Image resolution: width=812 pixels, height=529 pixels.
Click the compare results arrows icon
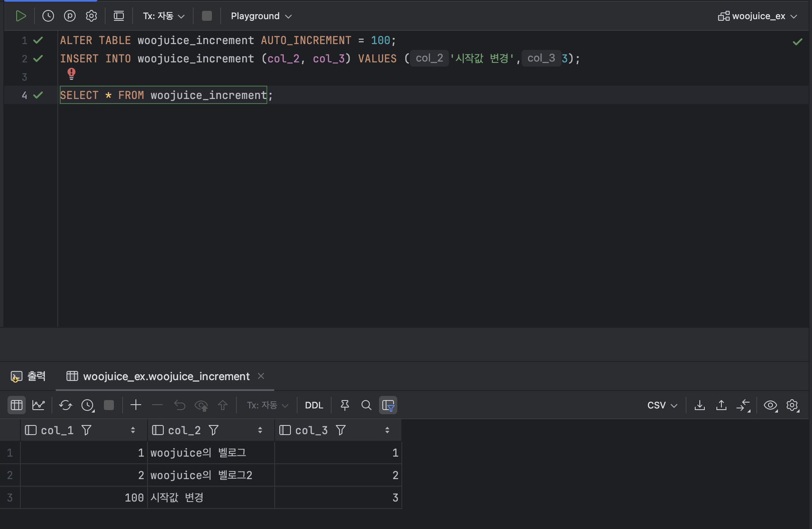[x=743, y=405]
